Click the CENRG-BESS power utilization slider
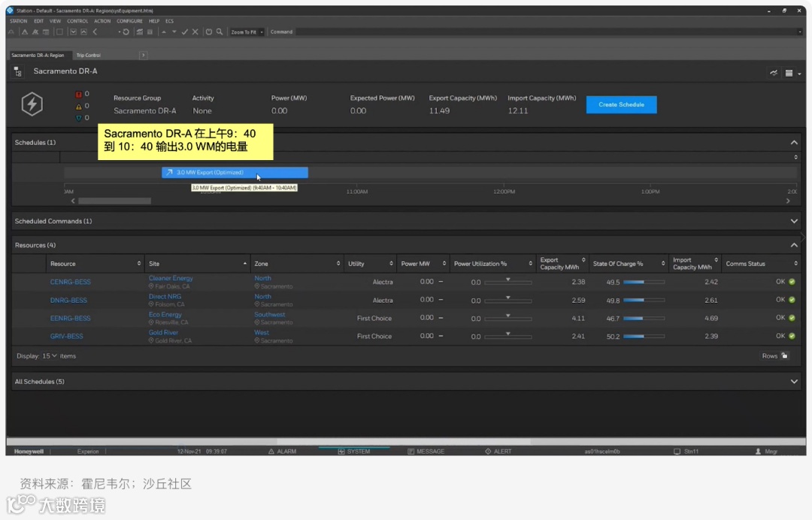This screenshot has height=520, width=812. [x=508, y=282]
